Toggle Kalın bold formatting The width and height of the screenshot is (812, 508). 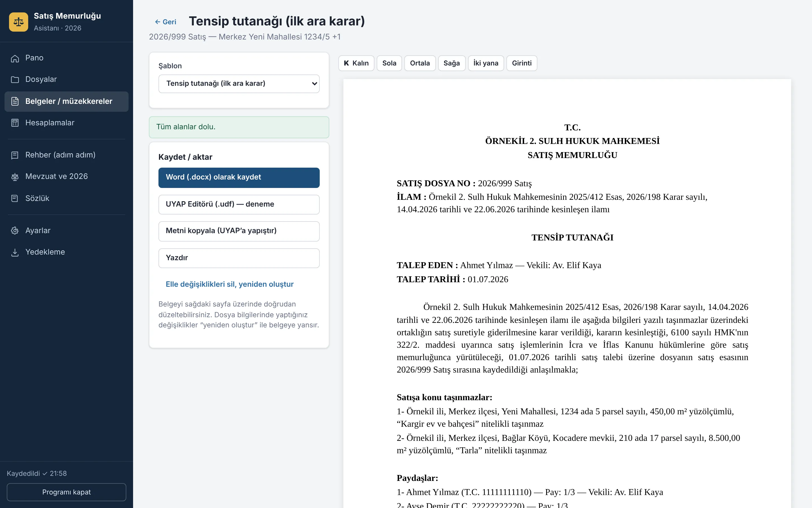click(356, 63)
